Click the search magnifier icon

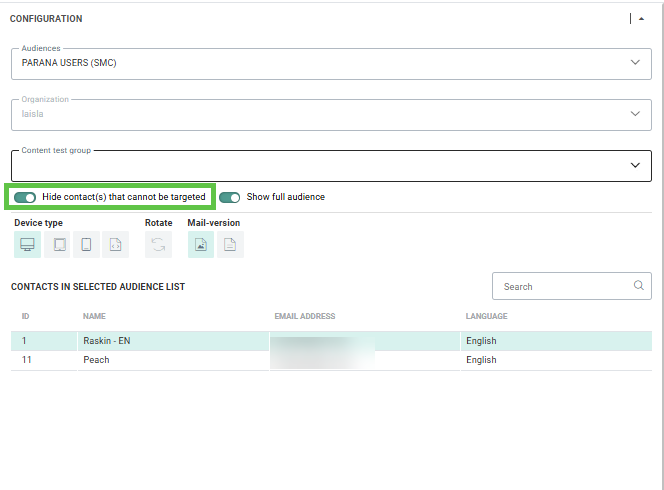(x=639, y=286)
